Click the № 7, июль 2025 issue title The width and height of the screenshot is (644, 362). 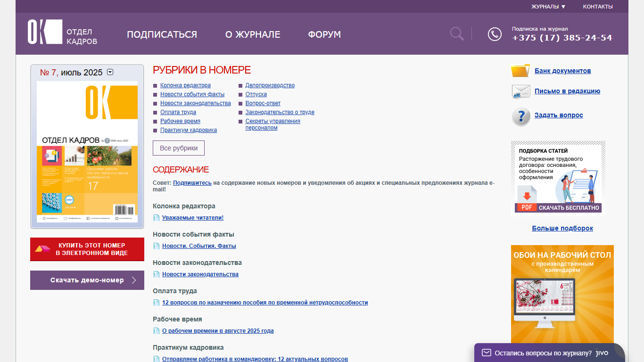click(71, 73)
